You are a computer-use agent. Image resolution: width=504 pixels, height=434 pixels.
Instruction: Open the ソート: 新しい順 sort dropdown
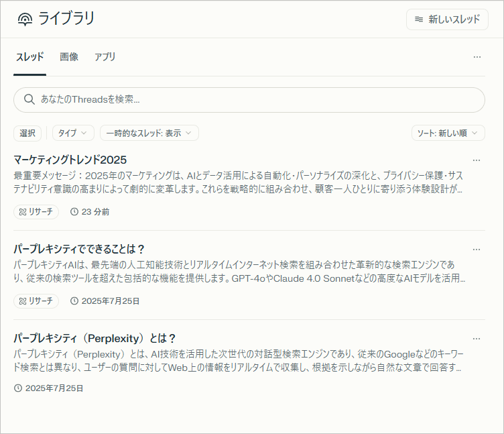(x=448, y=133)
